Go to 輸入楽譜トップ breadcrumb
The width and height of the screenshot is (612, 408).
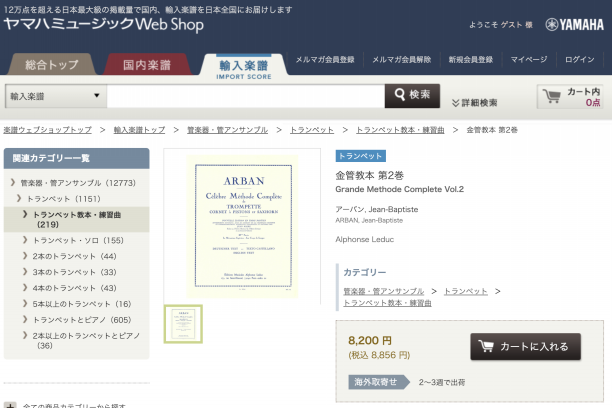coord(139,130)
